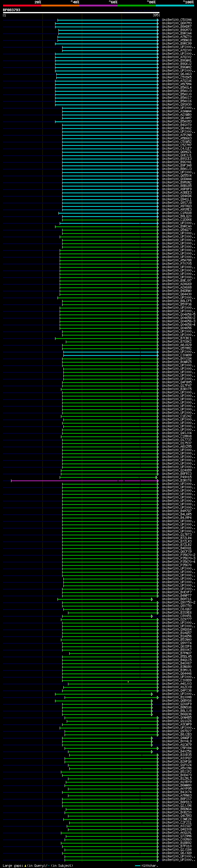Select hit label UniRef100_Q9SH30
The width and height of the screenshot is (197, 868).
(x=177, y=104)
